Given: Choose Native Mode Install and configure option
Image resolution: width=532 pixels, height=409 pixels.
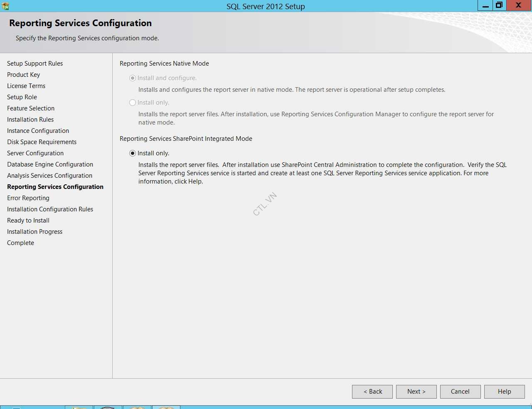Looking at the screenshot, I should (x=133, y=78).
